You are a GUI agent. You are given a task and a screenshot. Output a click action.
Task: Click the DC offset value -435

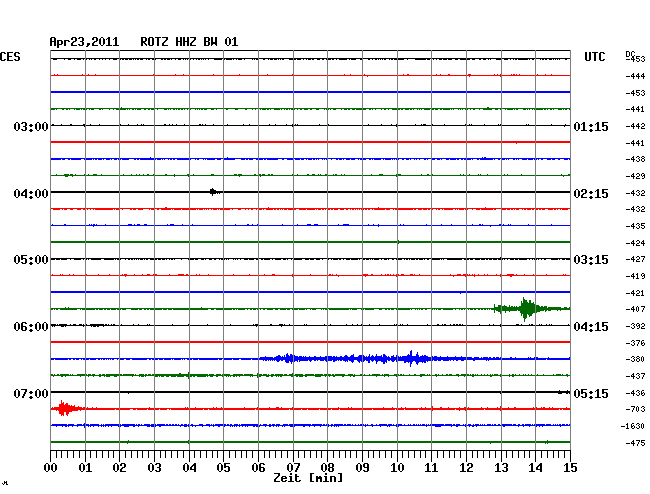(635, 226)
